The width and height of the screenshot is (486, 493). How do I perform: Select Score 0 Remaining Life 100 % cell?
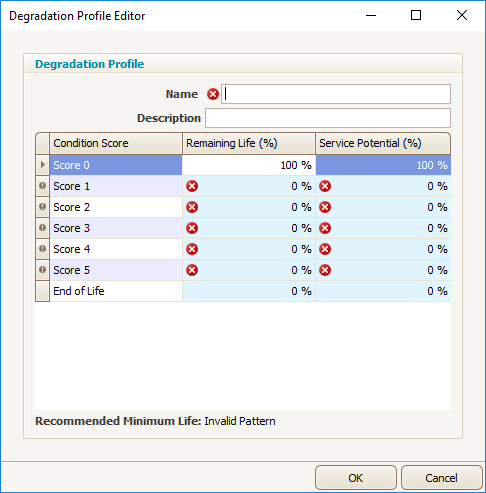tap(249, 165)
